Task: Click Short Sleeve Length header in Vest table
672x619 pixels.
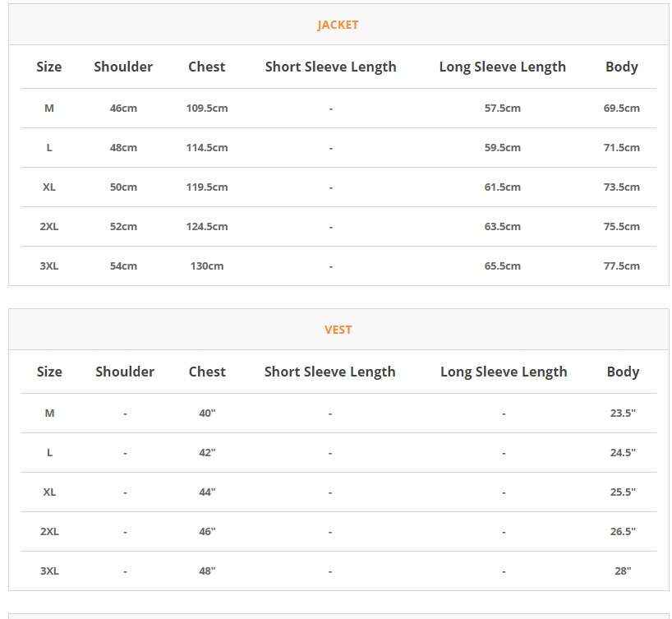Action: (x=329, y=372)
